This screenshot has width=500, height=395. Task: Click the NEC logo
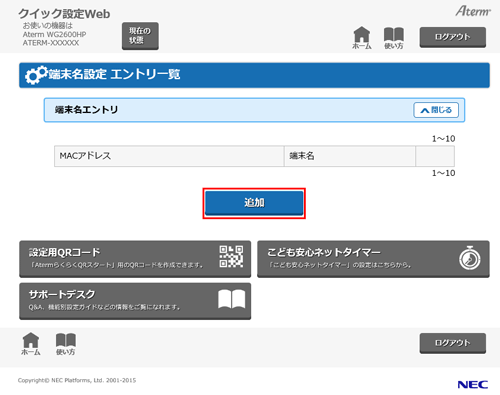[473, 384]
